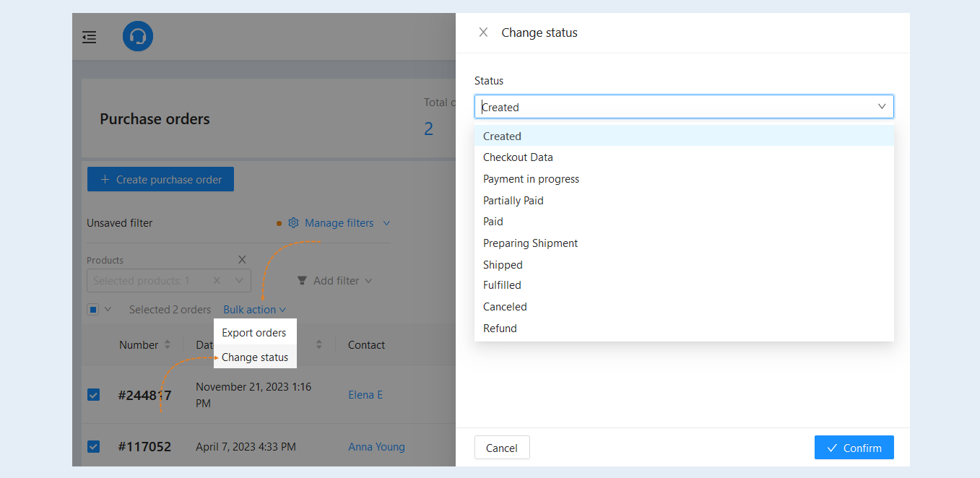Collapse the sidebar menu icon
The image size is (980, 478).
(x=90, y=37)
